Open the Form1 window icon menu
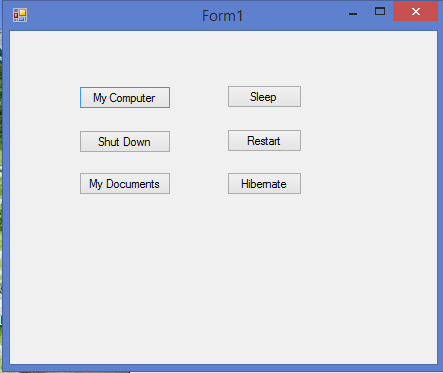Image resolution: width=443 pixels, height=373 pixels. pos(20,15)
